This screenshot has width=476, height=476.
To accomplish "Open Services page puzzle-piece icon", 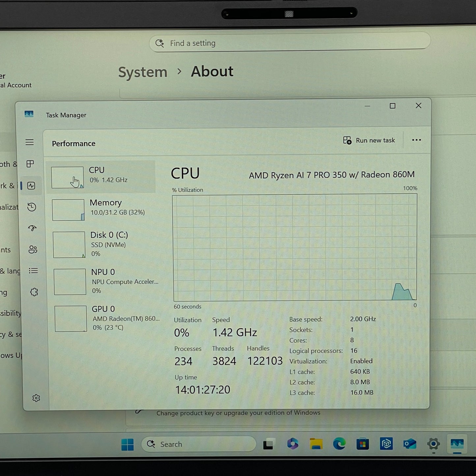I will click(34, 292).
